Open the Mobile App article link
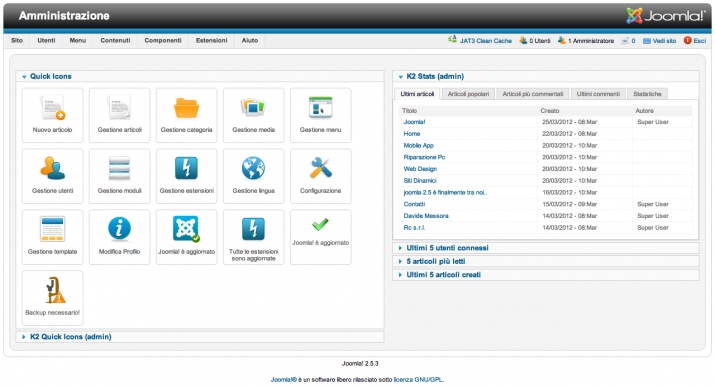 [419, 145]
